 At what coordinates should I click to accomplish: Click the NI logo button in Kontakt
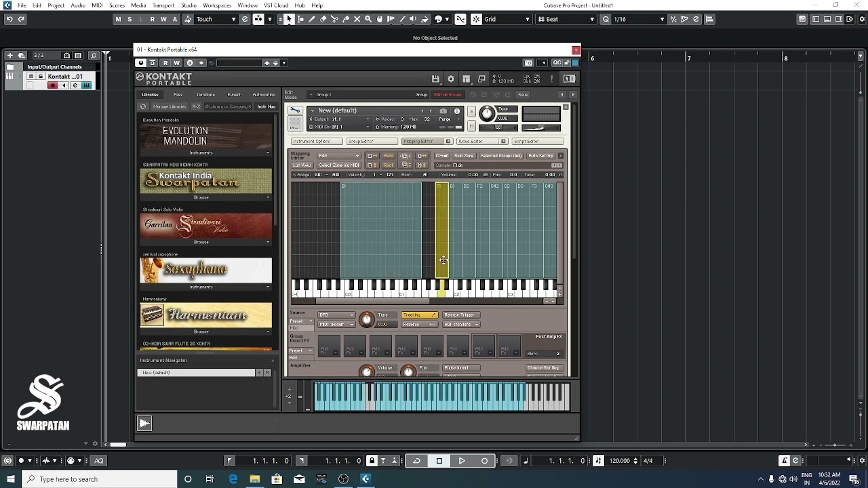(x=569, y=79)
